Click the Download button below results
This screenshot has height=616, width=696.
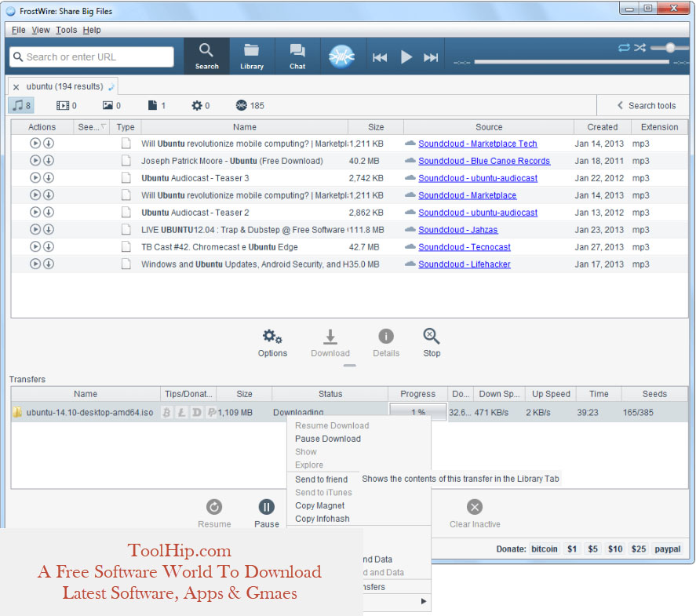click(x=330, y=343)
